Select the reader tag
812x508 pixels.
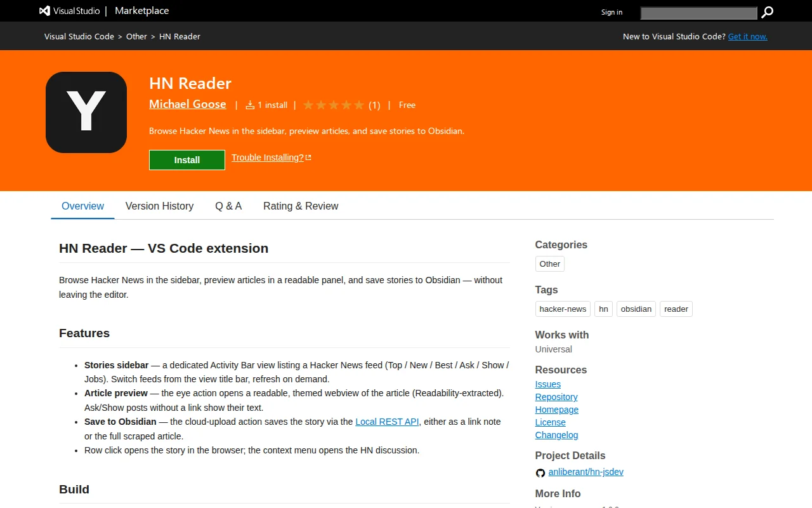click(676, 309)
